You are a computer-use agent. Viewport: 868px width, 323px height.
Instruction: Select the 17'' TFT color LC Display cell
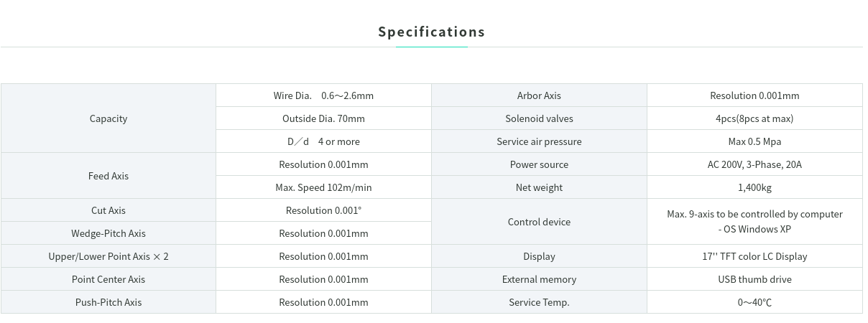click(754, 256)
